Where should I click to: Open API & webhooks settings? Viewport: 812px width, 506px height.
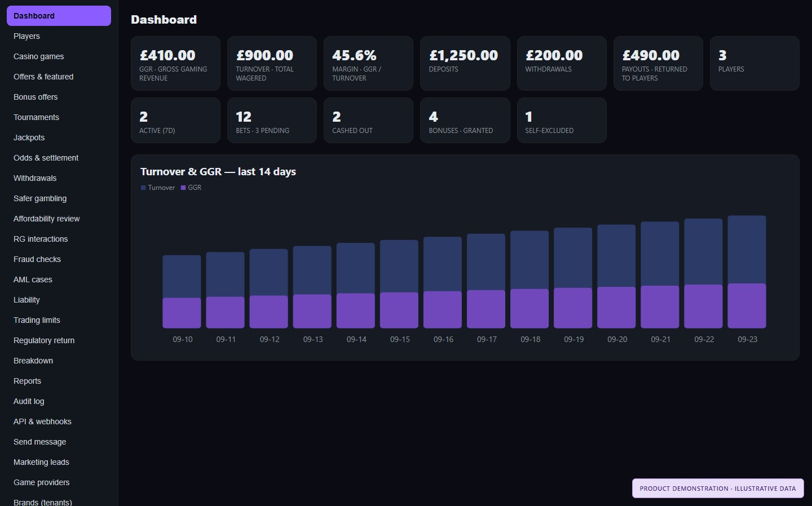pos(59,421)
